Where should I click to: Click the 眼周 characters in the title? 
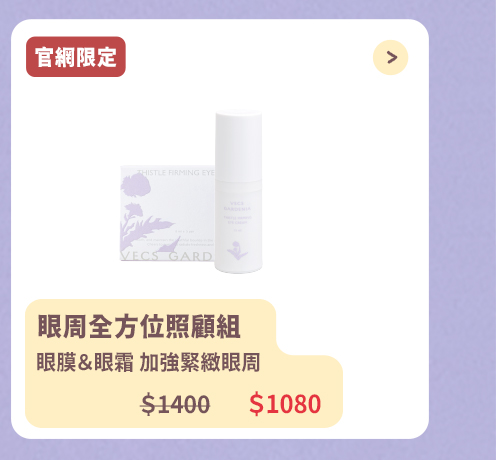coord(63,327)
